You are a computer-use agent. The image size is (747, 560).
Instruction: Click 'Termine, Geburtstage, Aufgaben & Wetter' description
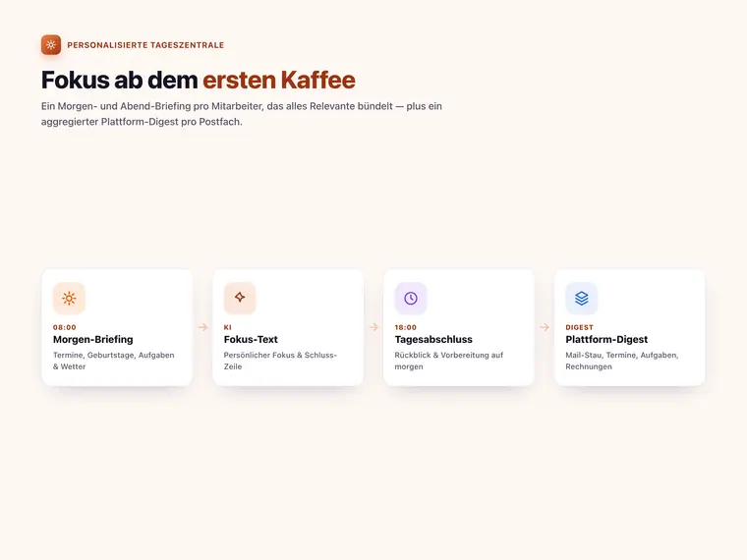click(113, 361)
